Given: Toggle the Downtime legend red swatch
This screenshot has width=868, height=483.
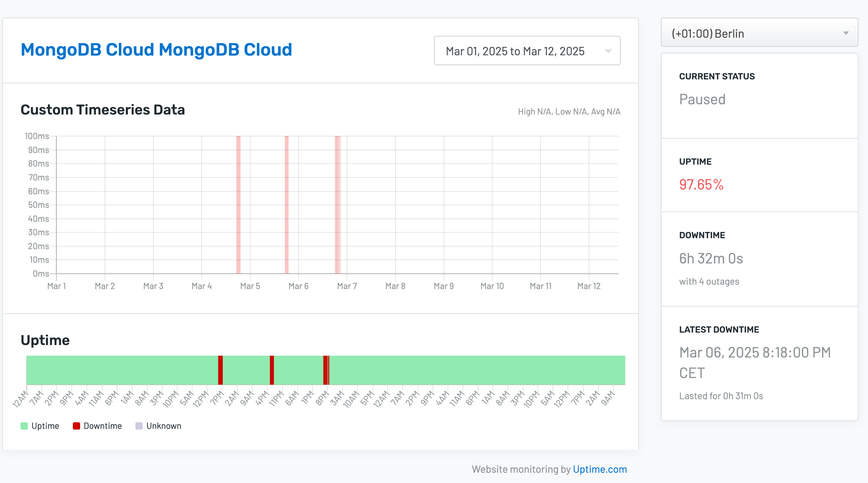Looking at the screenshot, I should 76,426.
